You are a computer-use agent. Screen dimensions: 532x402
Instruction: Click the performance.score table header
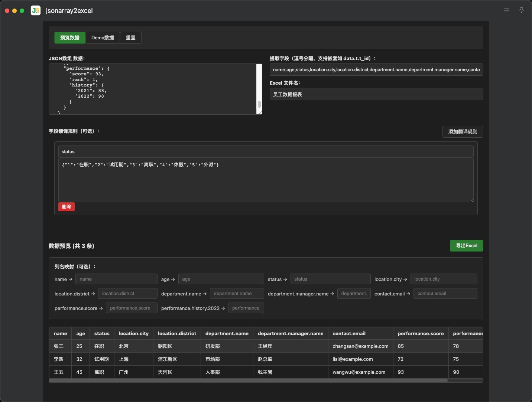click(x=421, y=333)
